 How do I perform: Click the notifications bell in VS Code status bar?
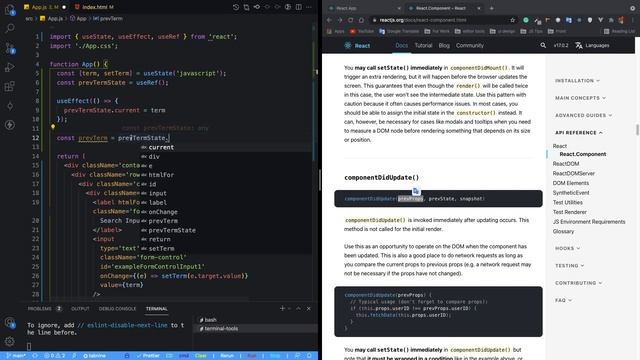[309, 356]
